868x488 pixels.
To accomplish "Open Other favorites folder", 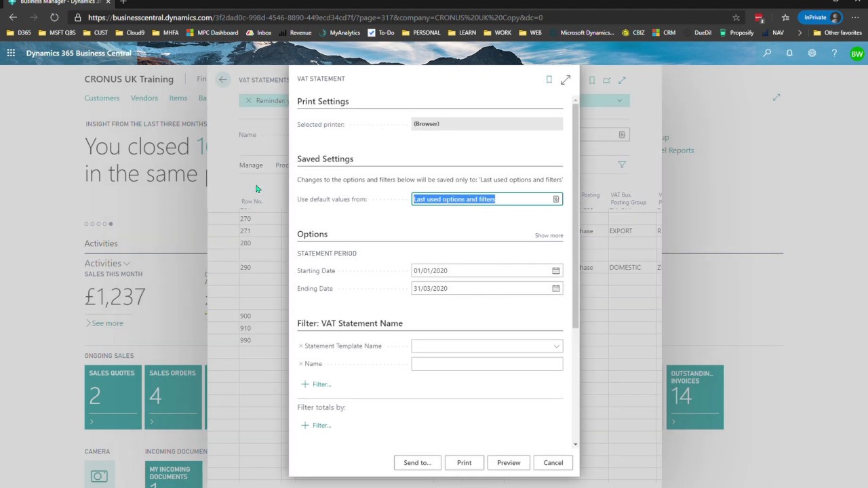I will pos(837,33).
